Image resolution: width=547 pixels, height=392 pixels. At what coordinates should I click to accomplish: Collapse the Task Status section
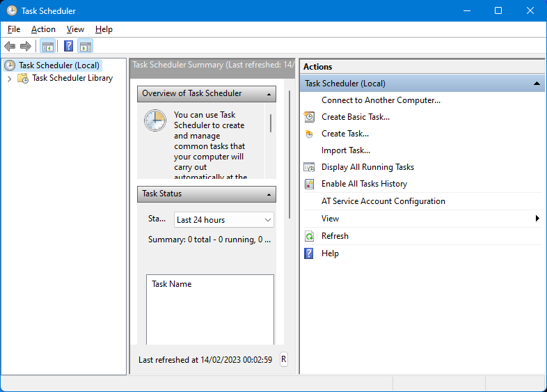point(268,194)
